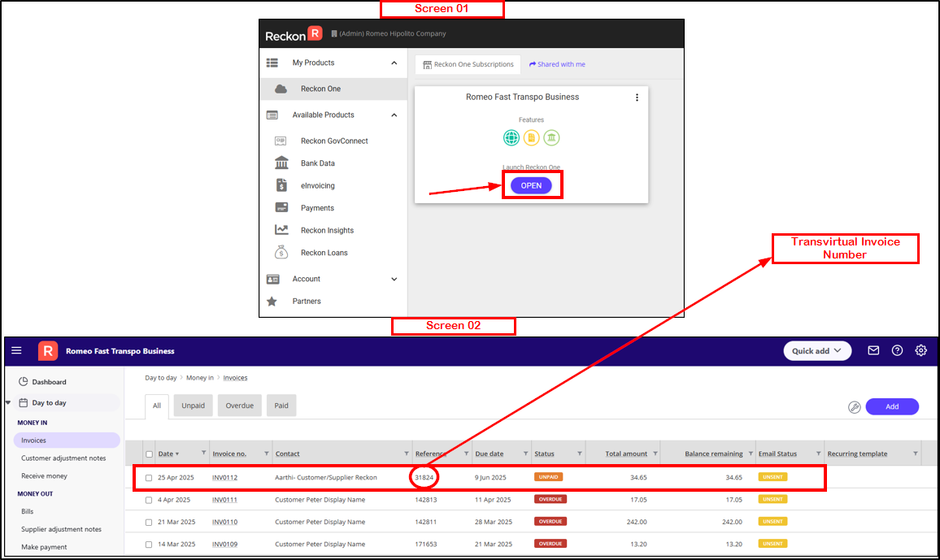This screenshot has height=560, width=940.
Task: Open the Invoice no. column filter
Action: 267,454
